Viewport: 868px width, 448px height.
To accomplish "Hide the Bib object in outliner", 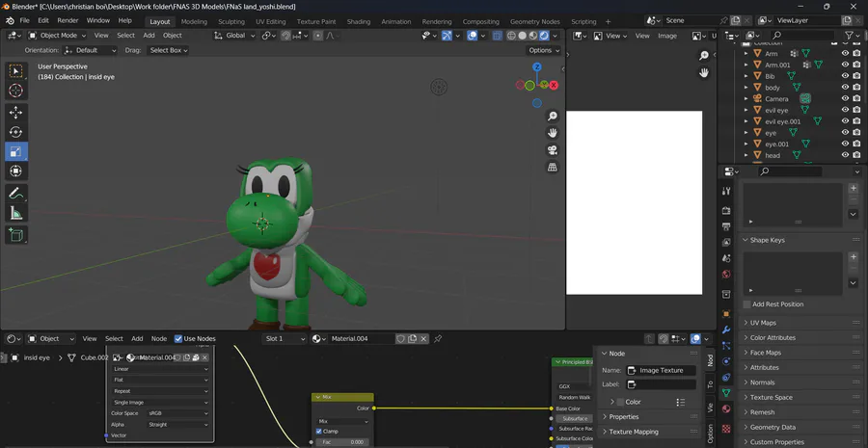I will click(x=845, y=76).
